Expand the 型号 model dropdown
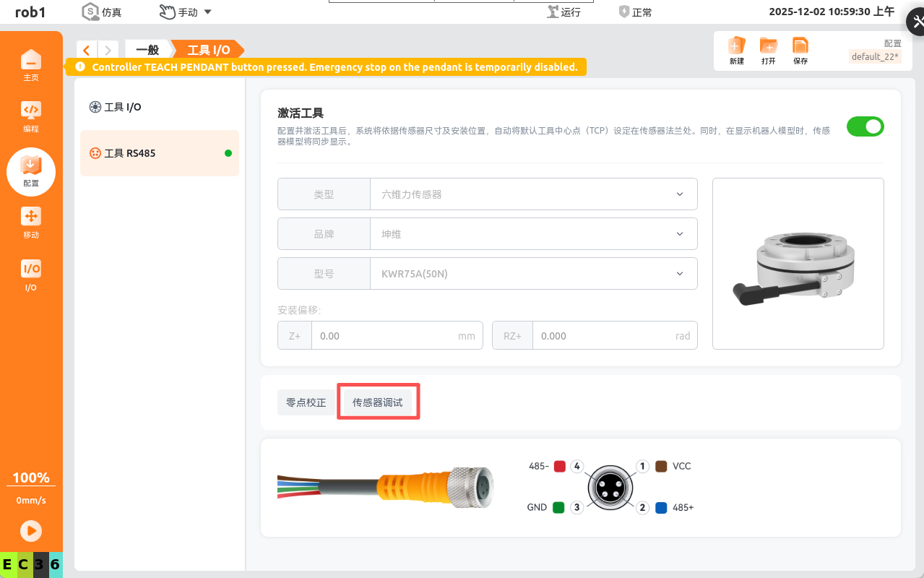Screen dimensions: 924x578 click(533, 274)
